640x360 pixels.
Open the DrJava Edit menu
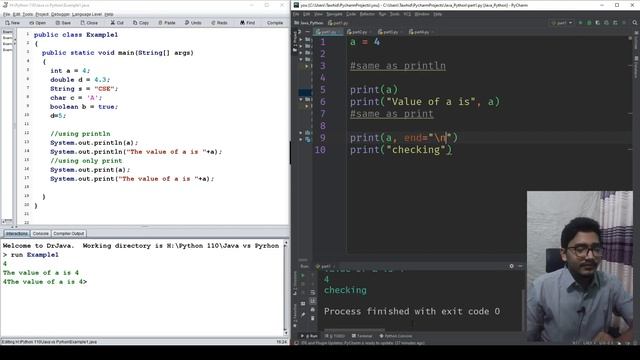[x=16, y=14]
